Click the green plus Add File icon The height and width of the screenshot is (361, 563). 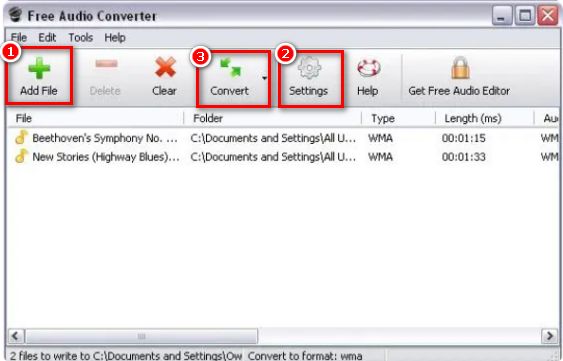click(x=39, y=68)
